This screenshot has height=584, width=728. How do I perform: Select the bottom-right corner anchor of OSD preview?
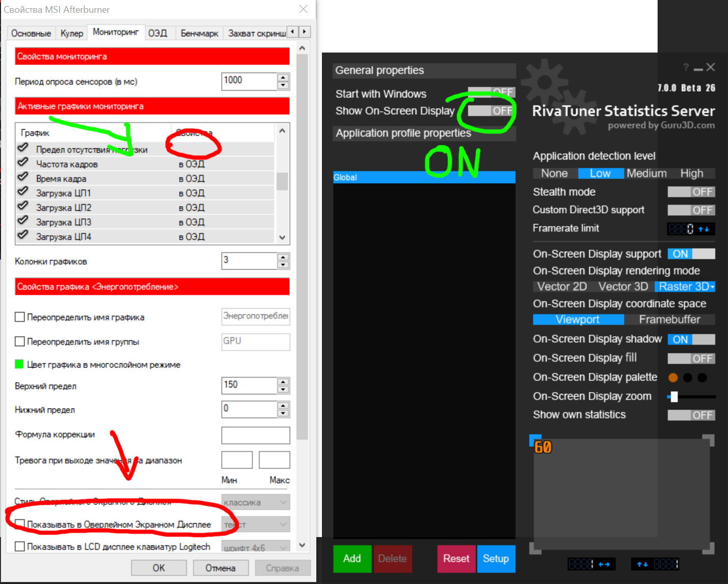pyautogui.click(x=709, y=548)
